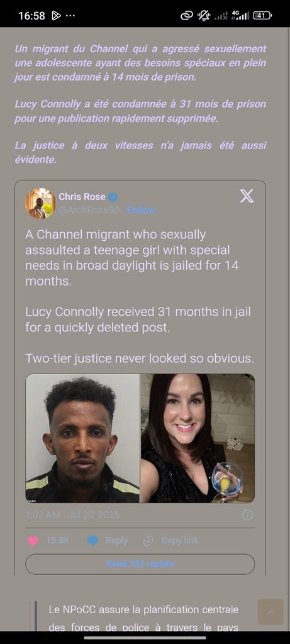Open the tweet info circle icon
290x644 pixels.
[x=247, y=515]
